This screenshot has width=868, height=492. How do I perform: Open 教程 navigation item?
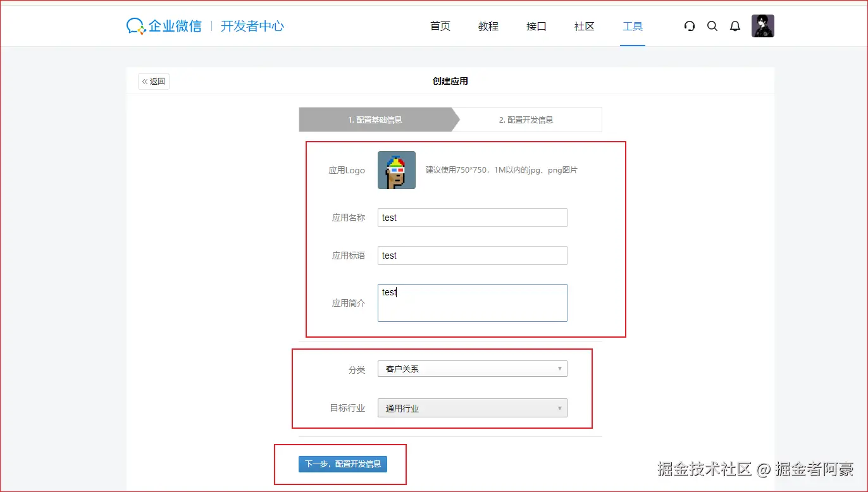[x=488, y=26]
